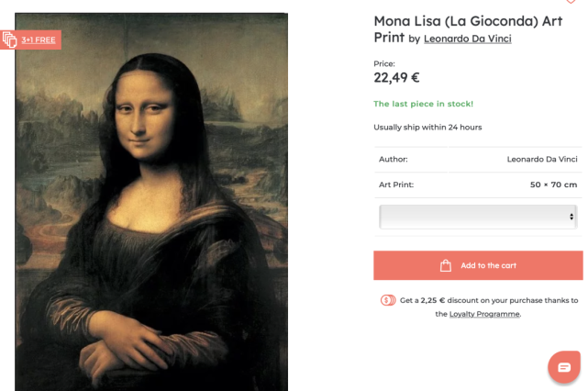Image resolution: width=588 pixels, height=391 pixels.
Task: Click the 'Usually ship within 24 hours' text
Action: (427, 127)
